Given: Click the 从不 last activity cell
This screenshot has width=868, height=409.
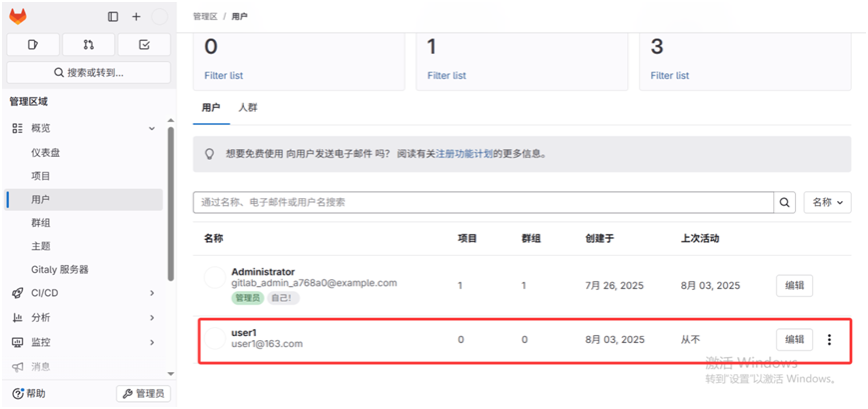Looking at the screenshot, I should coord(690,339).
